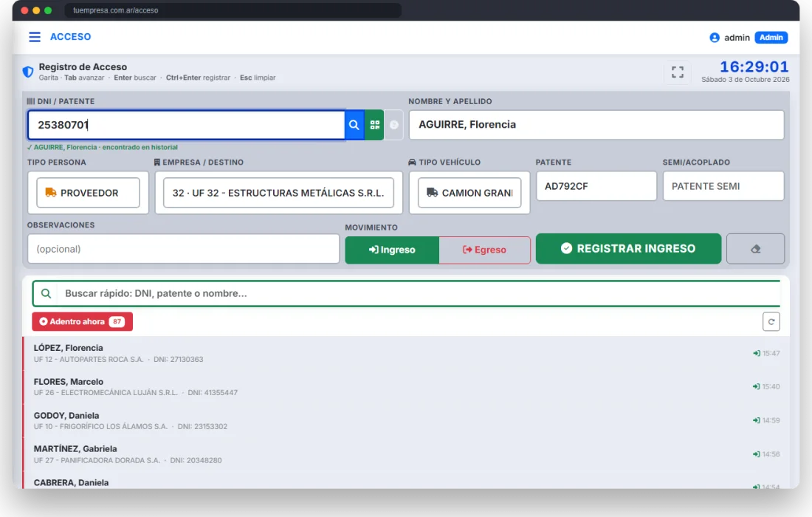812x517 pixels.
Task: Open the MARTÍNEZ, Gabriela record
Action: [406, 454]
